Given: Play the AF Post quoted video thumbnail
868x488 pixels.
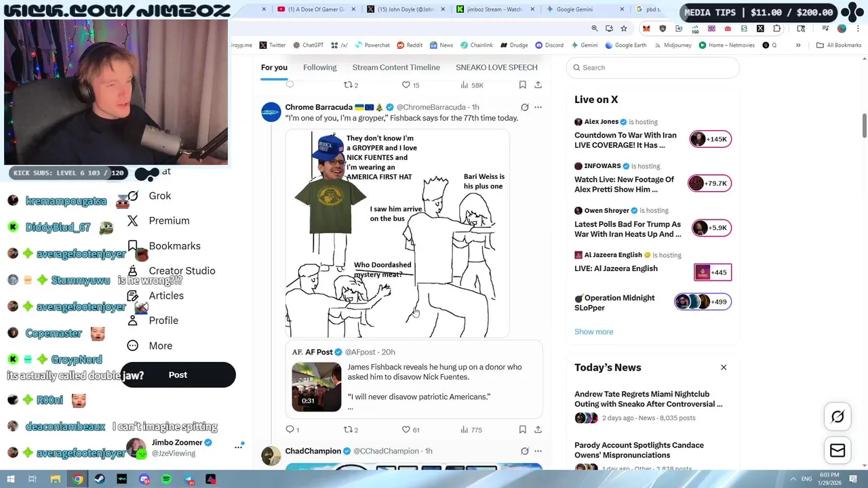Looking at the screenshot, I should [317, 387].
